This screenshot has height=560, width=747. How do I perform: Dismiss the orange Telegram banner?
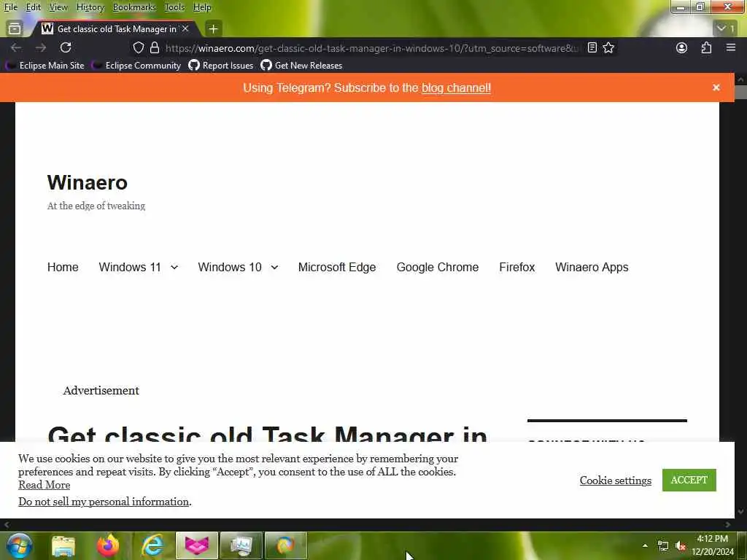(716, 87)
